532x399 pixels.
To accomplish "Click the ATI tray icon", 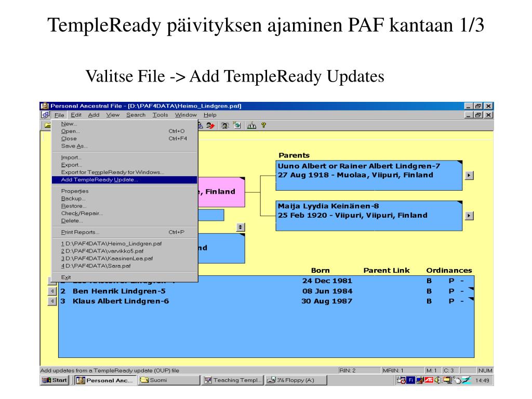I will point(429,380).
